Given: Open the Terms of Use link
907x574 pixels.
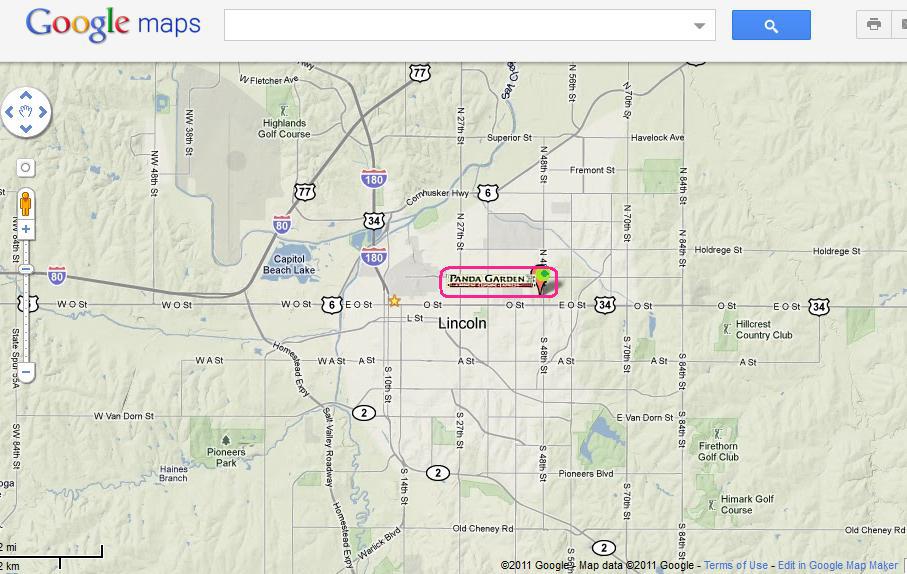Looking at the screenshot, I should [736, 565].
